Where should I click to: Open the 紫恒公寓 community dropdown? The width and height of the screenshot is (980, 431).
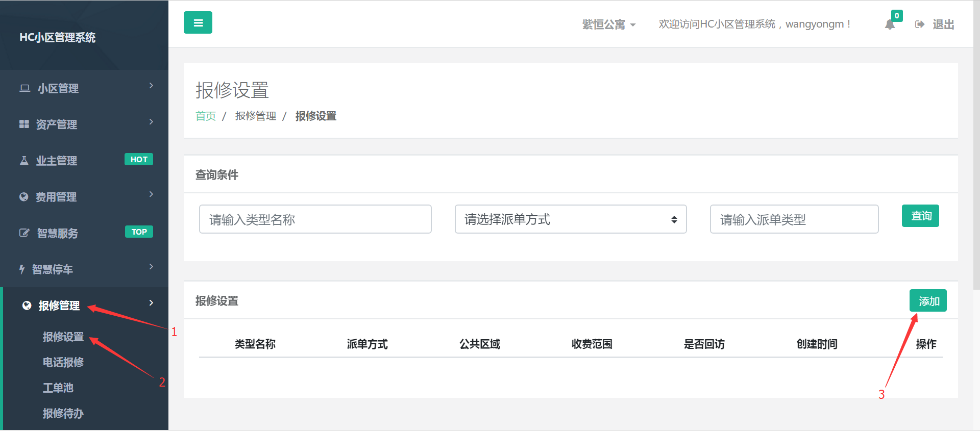coord(609,24)
